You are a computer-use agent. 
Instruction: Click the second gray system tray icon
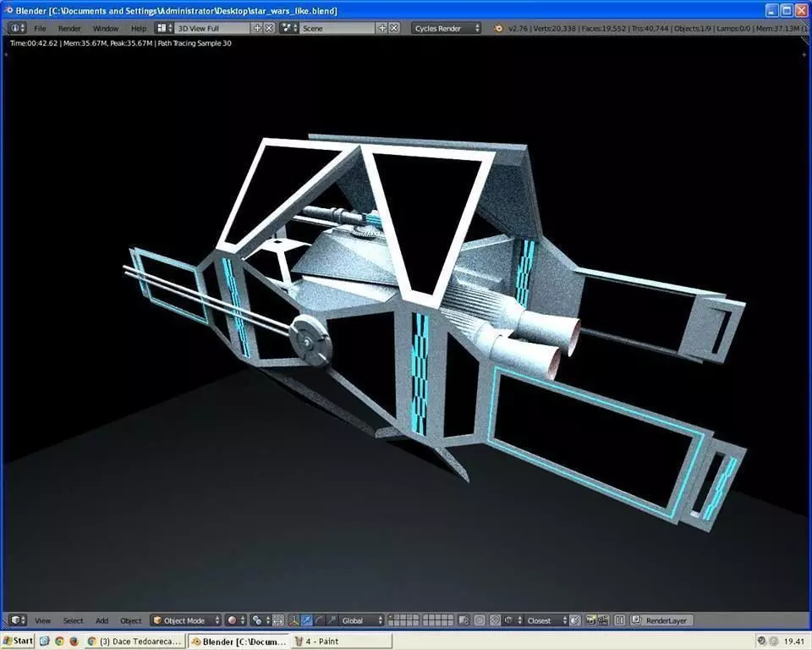click(773, 642)
